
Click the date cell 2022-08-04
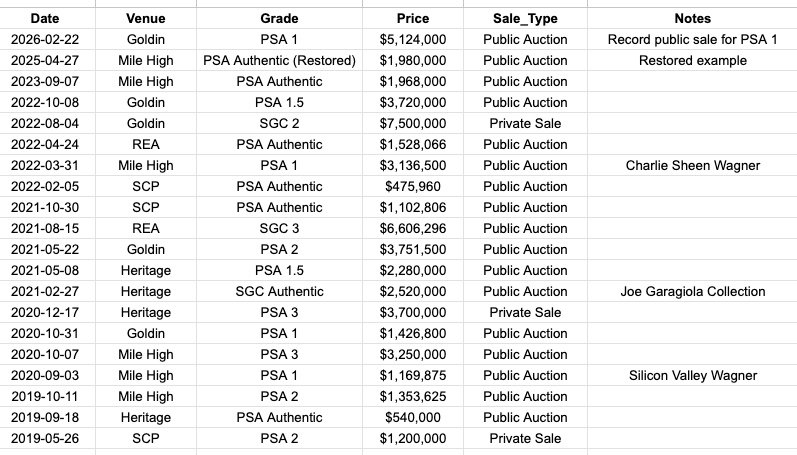(x=42, y=124)
